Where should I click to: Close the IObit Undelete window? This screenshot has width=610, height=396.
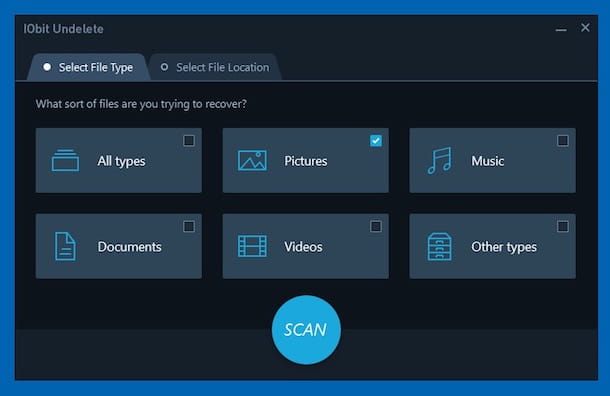click(x=585, y=28)
